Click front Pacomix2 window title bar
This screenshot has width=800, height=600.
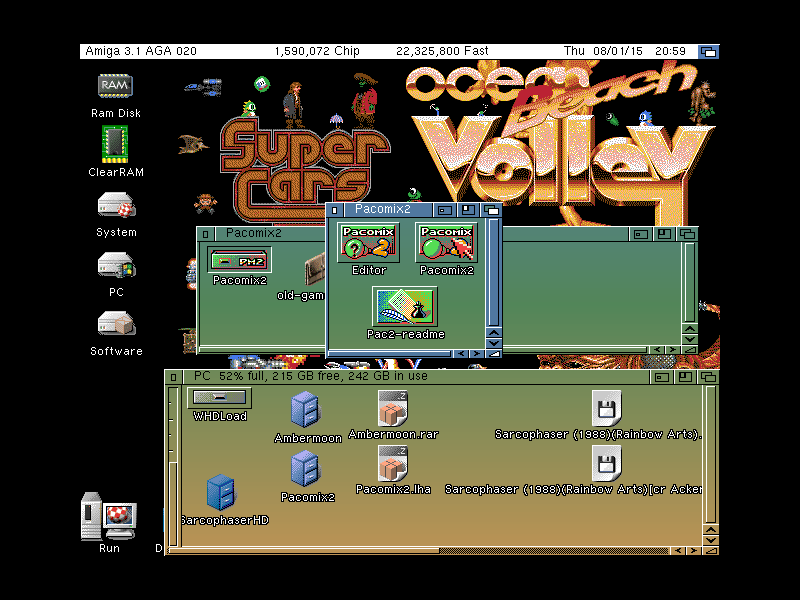click(x=388, y=210)
